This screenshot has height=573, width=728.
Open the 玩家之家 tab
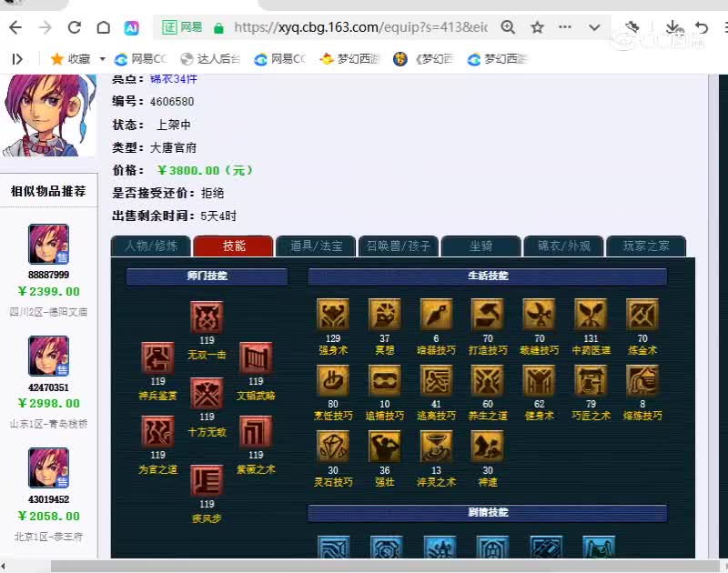646,246
